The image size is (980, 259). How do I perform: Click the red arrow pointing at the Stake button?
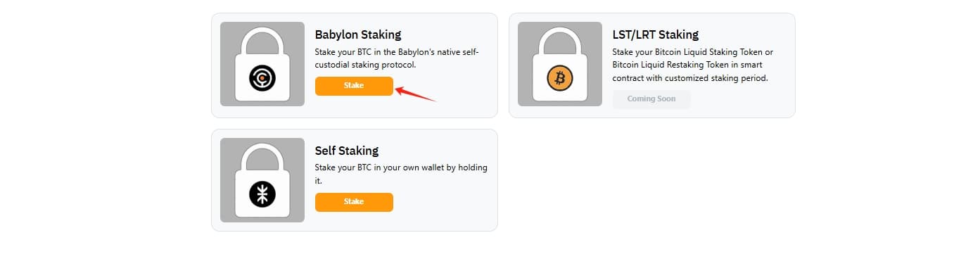pyautogui.click(x=416, y=94)
